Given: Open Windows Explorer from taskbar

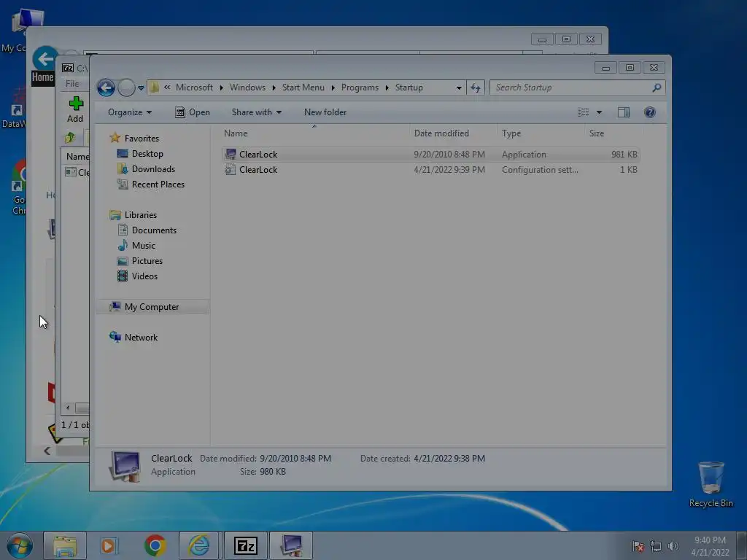Looking at the screenshot, I should [65, 545].
